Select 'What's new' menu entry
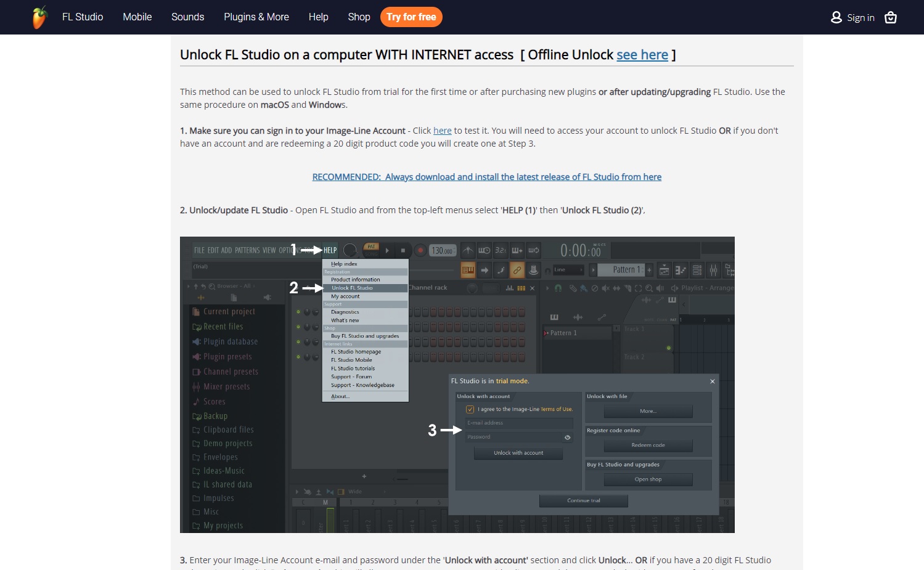924x570 pixels. [x=365, y=320]
